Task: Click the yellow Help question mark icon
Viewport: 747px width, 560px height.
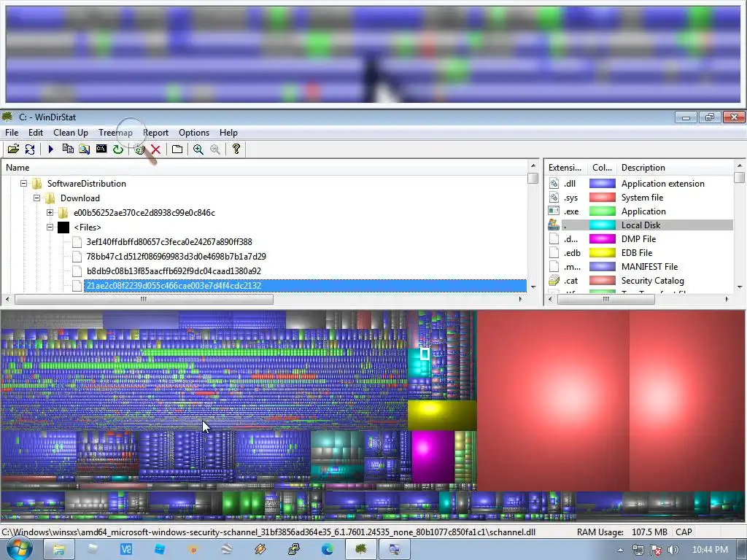Action: tap(236, 149)
